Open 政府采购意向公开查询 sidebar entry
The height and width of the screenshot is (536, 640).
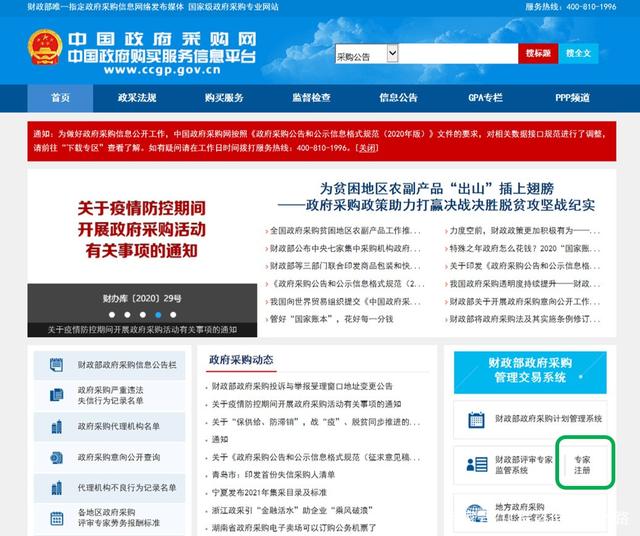[x=109, y=457]
